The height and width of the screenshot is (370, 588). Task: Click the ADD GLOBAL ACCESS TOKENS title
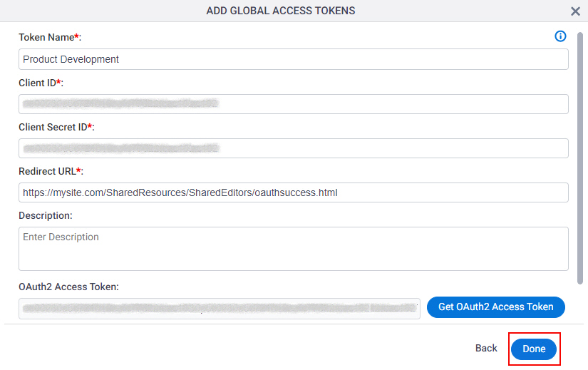(281, 11)
